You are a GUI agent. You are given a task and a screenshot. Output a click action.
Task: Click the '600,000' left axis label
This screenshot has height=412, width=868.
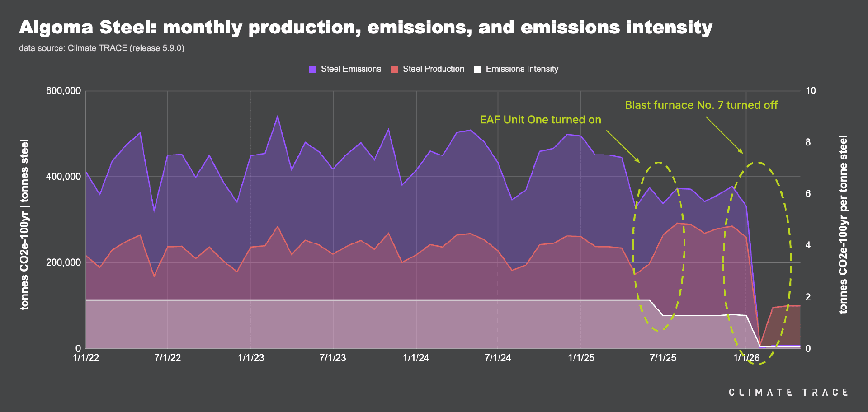[64, 91]
